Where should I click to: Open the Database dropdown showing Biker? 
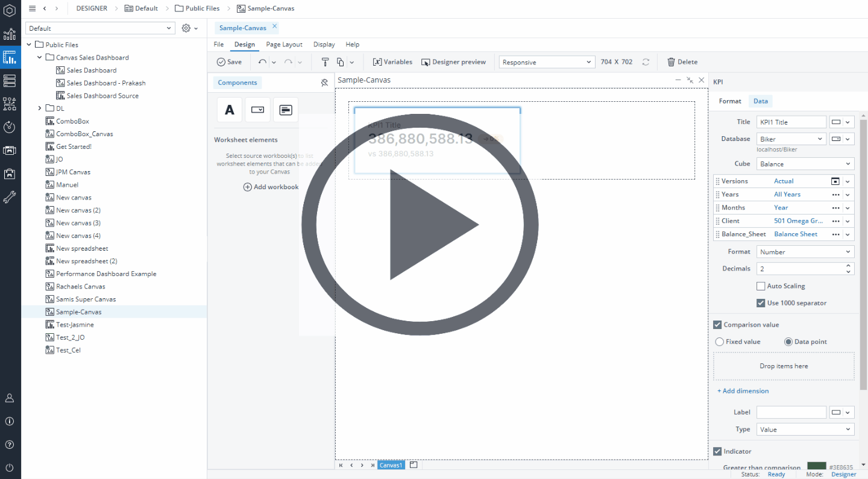pyautogui.click(x=791, y=139)
